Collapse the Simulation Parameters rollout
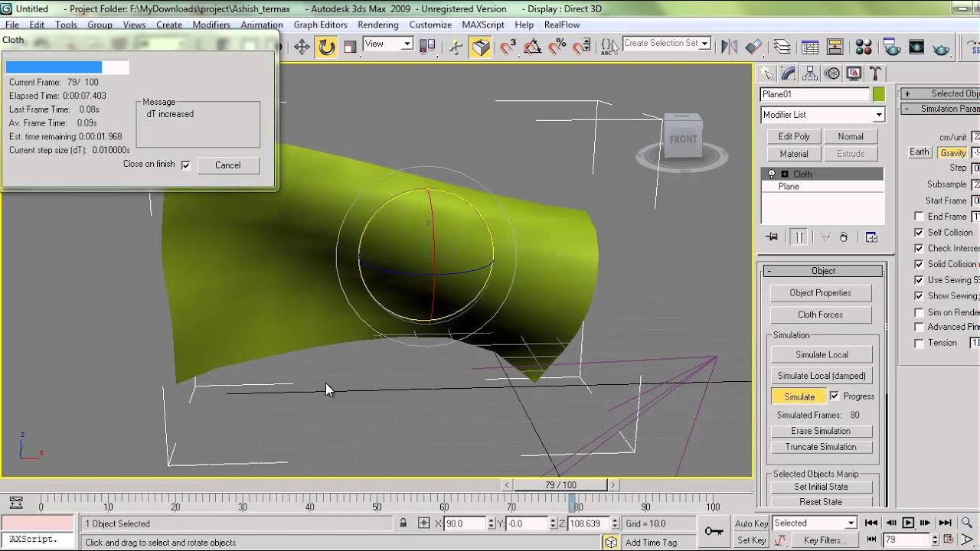 [x=940, y=109]
